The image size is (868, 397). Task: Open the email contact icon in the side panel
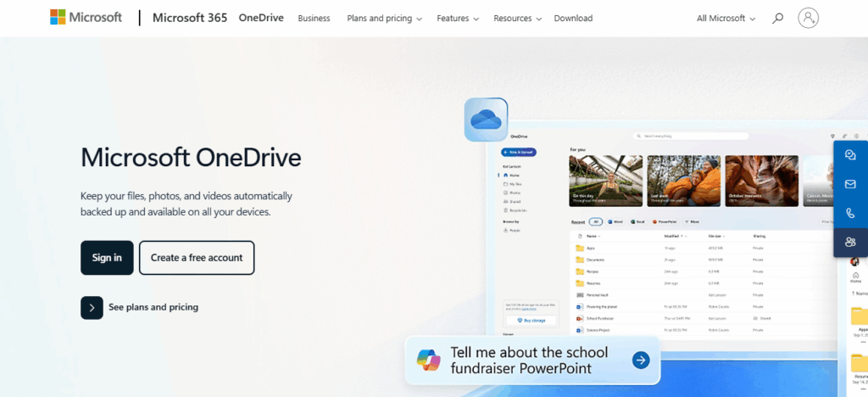(851, 184)
